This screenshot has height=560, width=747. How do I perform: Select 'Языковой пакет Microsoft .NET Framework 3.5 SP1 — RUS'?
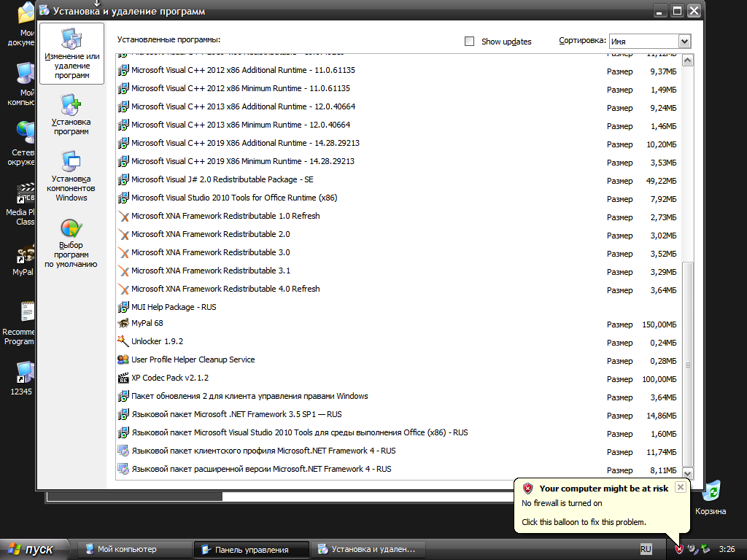[400, 415]
